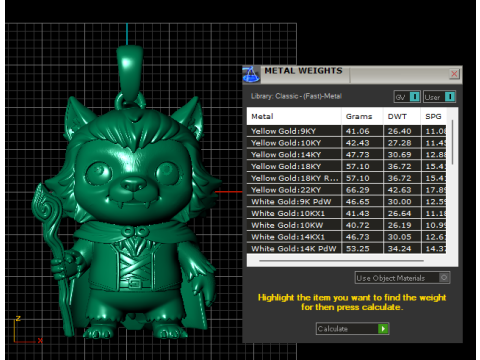
Task: Select the Yellow Gold:18KY row
Action: (x=346, y=166)
